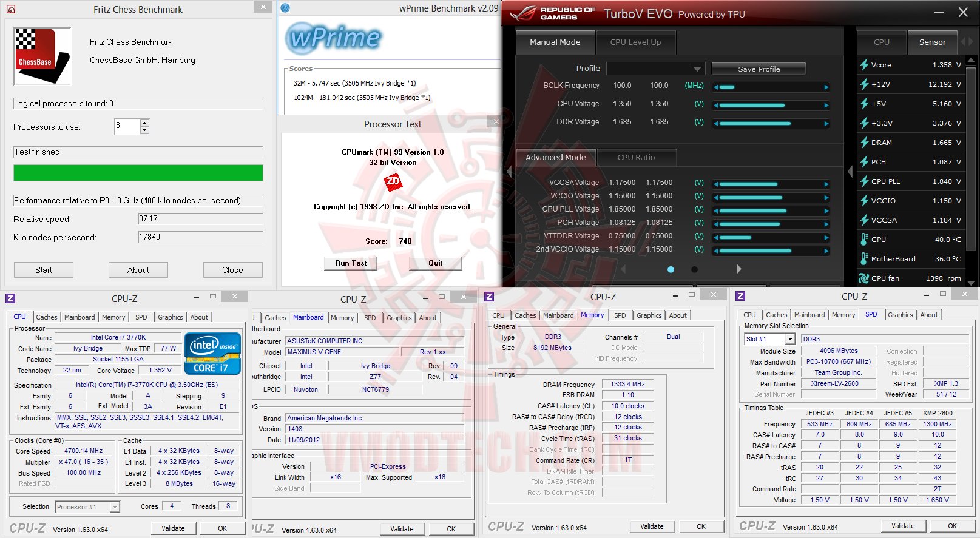Start the Fritz Chess benchmark
980x538 pixels.
[x=44, y=270]
